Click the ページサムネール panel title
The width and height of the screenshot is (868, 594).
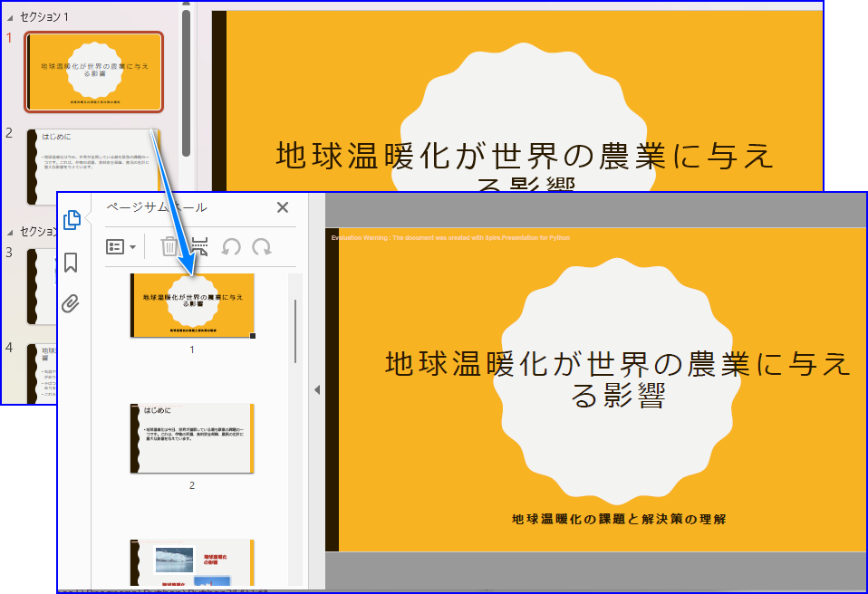(157, 207)
